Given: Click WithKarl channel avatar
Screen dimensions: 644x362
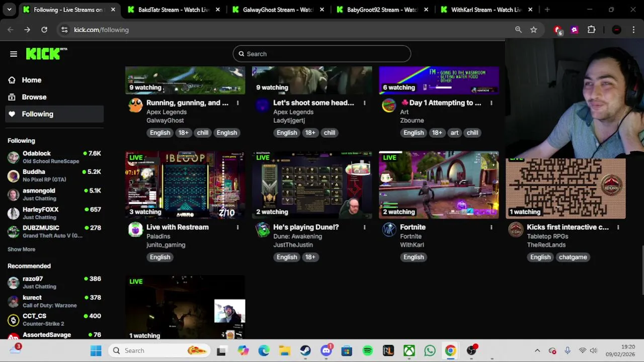Looking at the screenshot, I should [x=389, y=230].
